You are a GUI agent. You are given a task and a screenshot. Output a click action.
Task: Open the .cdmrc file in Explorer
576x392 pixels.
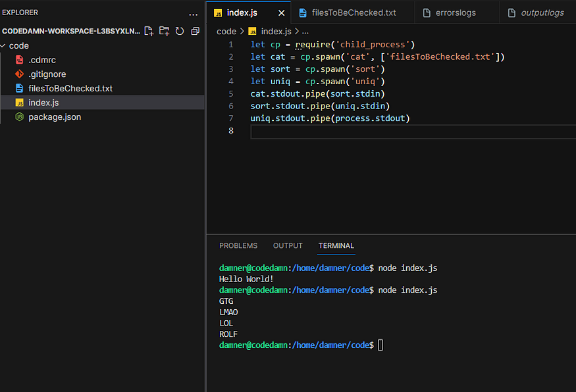point(42,60)
